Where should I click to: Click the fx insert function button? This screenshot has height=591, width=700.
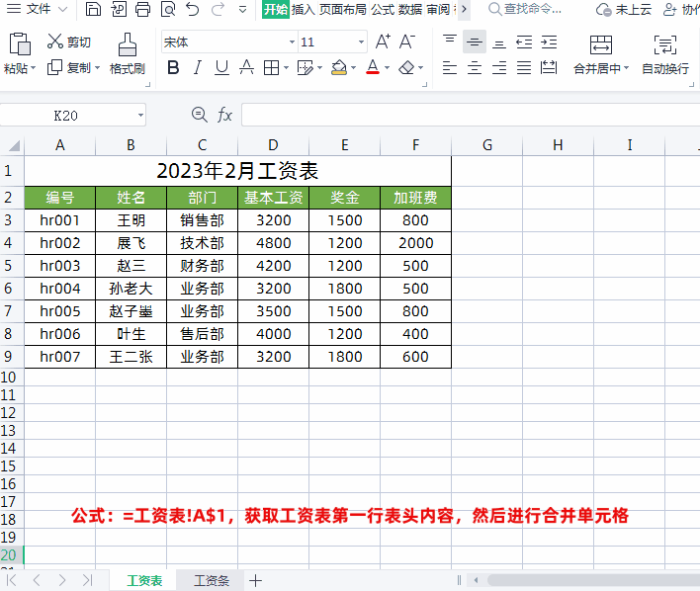tap(224, 116)
